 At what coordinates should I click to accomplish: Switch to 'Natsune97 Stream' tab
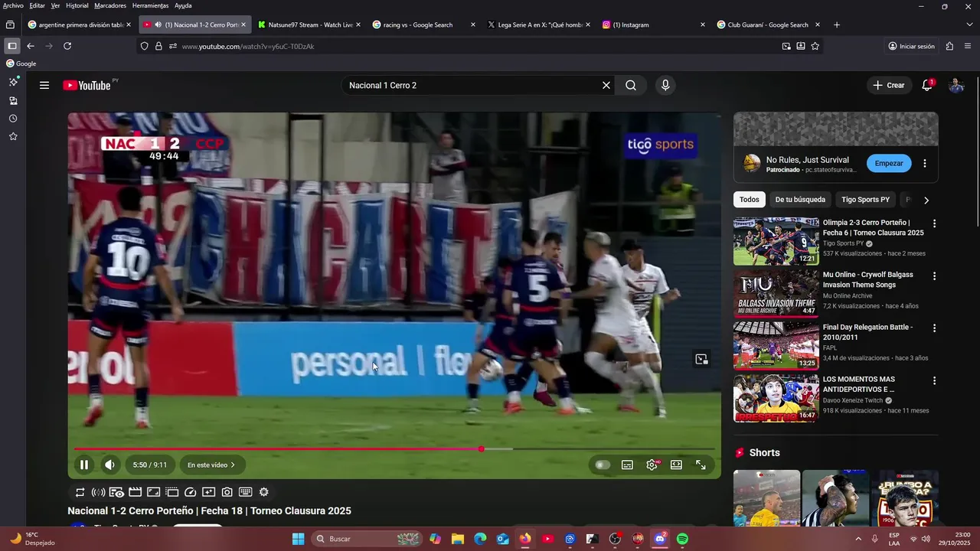309,24
